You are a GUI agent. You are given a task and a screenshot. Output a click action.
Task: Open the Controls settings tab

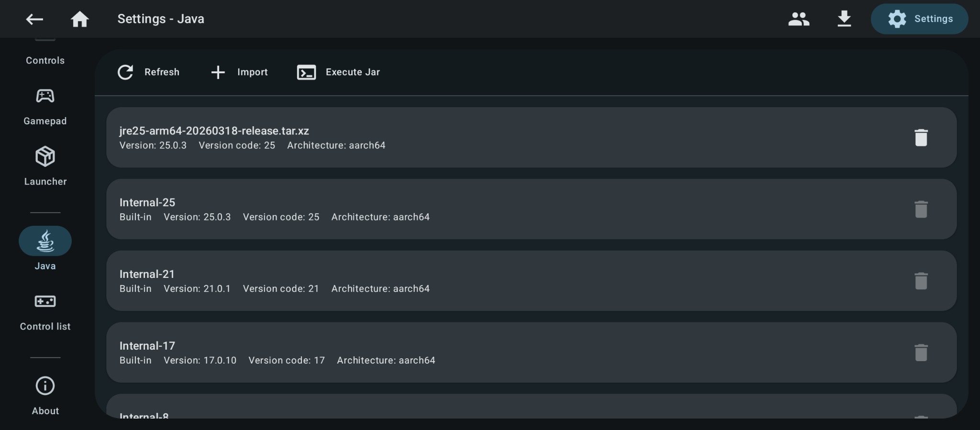coord(45,60)
